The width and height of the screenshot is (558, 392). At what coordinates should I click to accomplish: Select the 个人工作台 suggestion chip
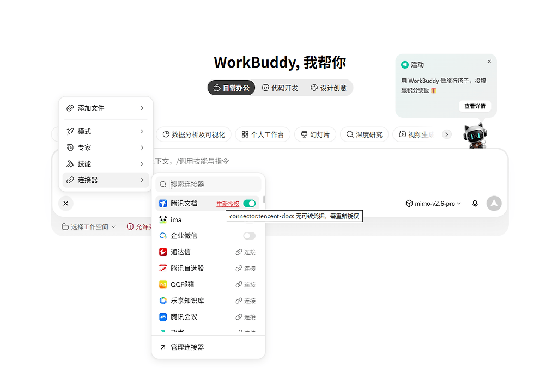(x=263, y=134)
